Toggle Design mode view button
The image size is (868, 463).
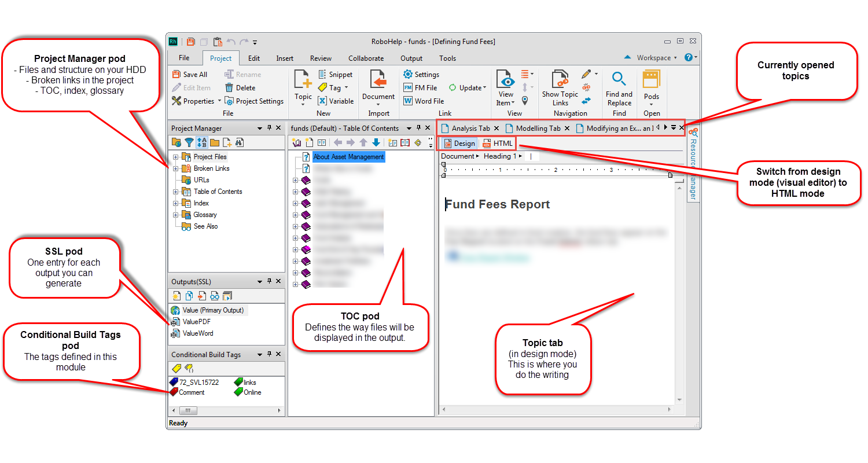[459, 144]
